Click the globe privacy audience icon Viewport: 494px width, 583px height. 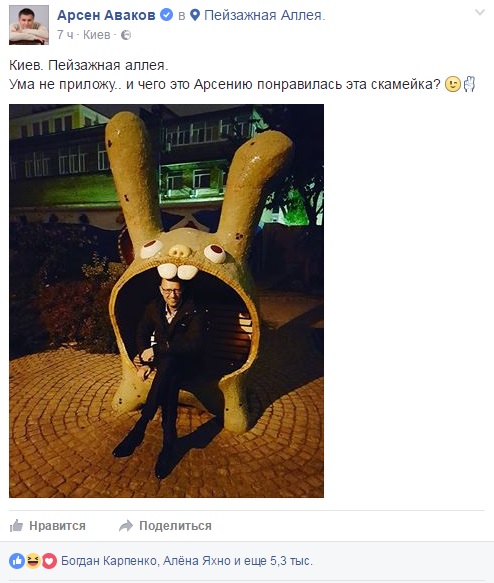click(x=126, y=35)
